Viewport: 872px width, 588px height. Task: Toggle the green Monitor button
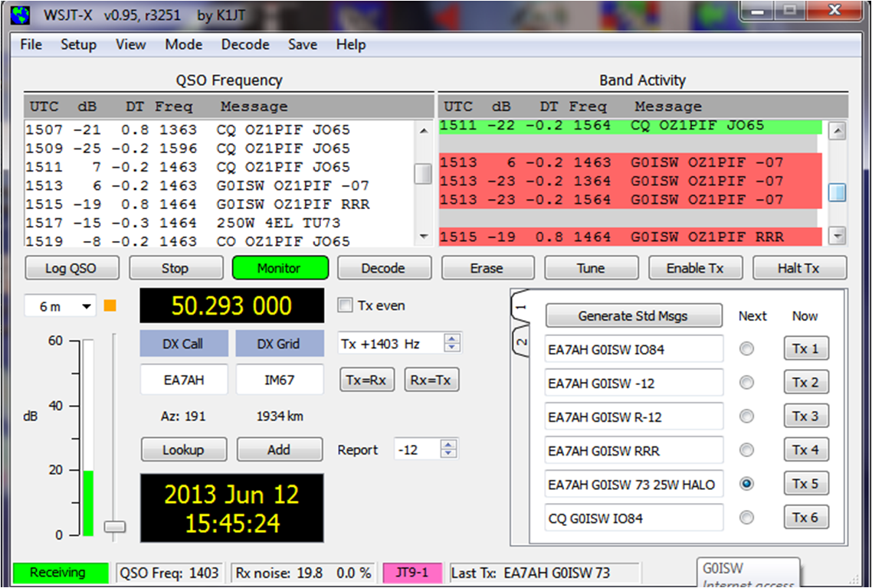pyautogui.click(x=280, y=269)
